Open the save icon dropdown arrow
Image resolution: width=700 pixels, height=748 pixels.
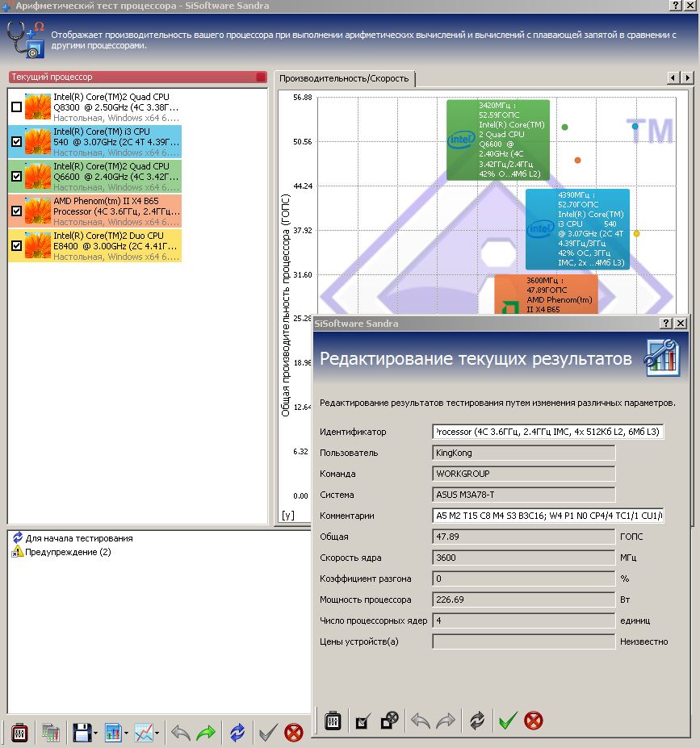tap(96, 733)
